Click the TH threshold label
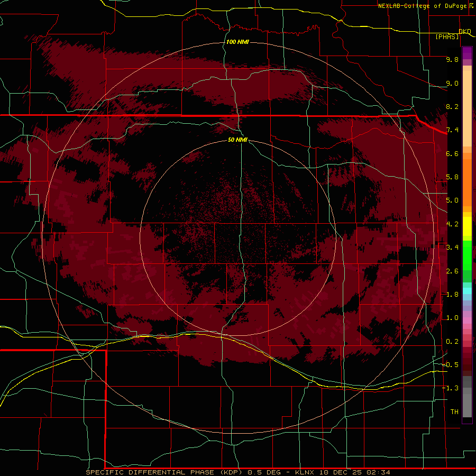The image size is (476, 476). 454,412
